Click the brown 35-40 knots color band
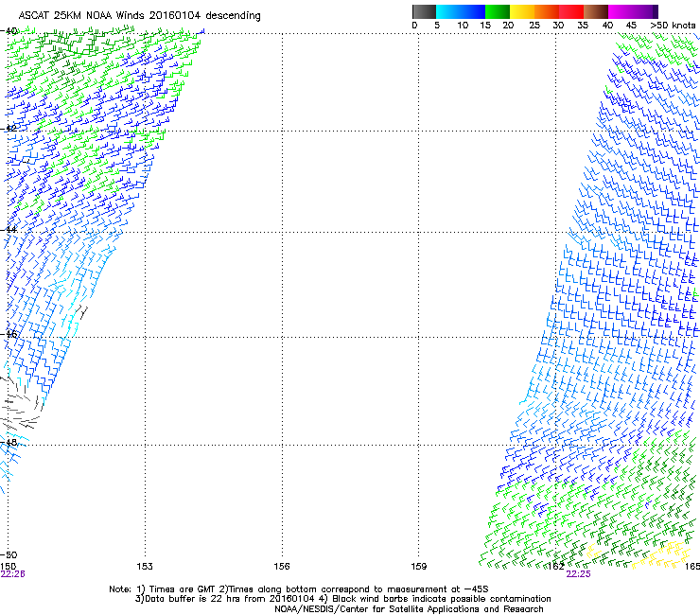The height and width of the screenshot is (615, 700). point(596,11)
